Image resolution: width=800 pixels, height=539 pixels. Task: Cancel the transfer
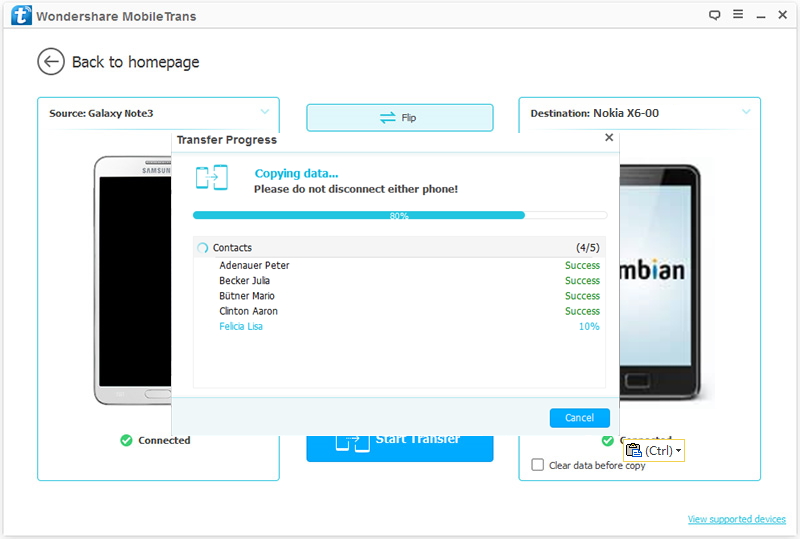coord(580,418)
